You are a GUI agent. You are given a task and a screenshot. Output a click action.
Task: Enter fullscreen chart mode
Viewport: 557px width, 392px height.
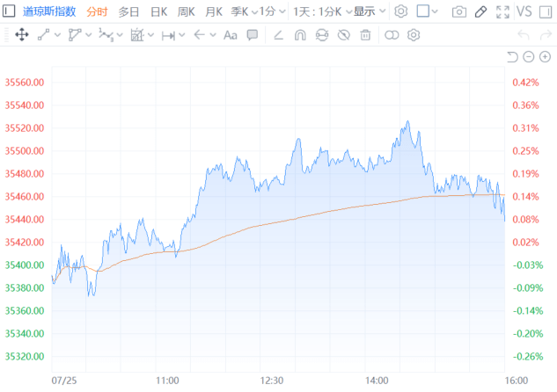[502, 11]
